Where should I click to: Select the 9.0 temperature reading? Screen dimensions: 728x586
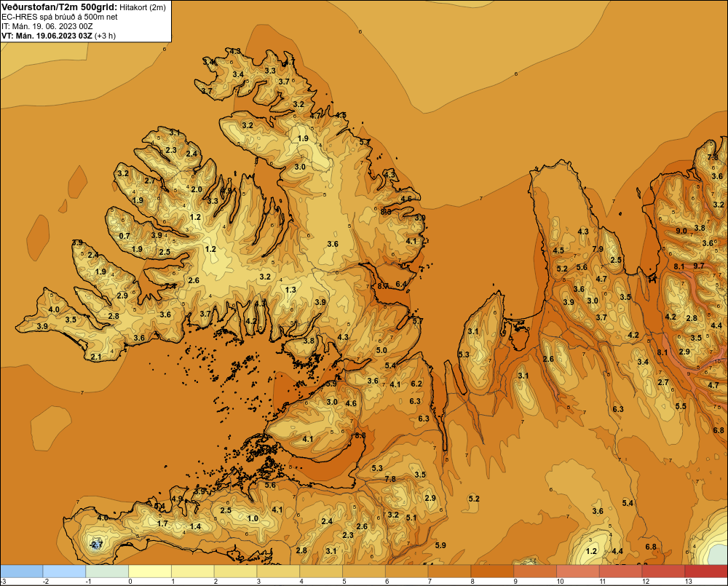(681, 231)
